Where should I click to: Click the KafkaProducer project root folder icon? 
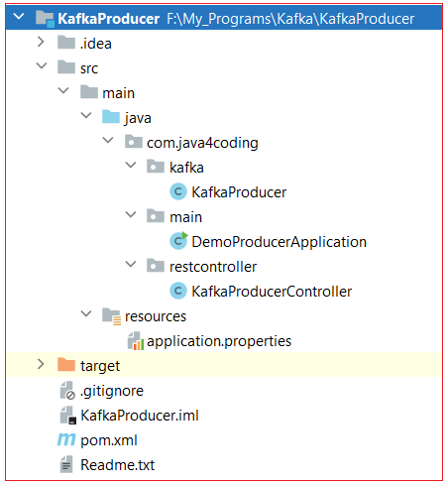tap(45, 18)
